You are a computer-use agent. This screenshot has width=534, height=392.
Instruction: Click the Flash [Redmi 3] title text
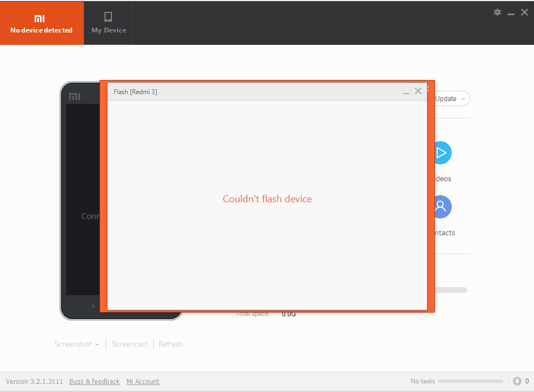[135, 92]
